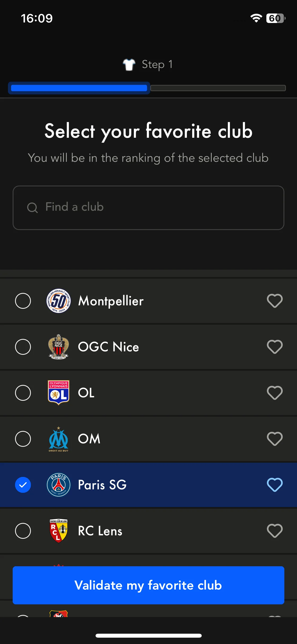The image size is (297, 644).
Task: Focus the Find a club search field
Action: click(x=148, y=208)
